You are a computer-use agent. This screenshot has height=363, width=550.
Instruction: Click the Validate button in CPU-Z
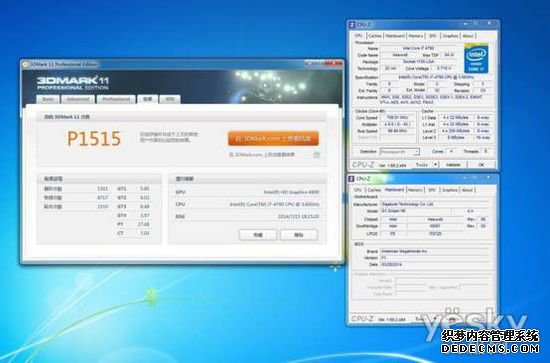(453, 164)
